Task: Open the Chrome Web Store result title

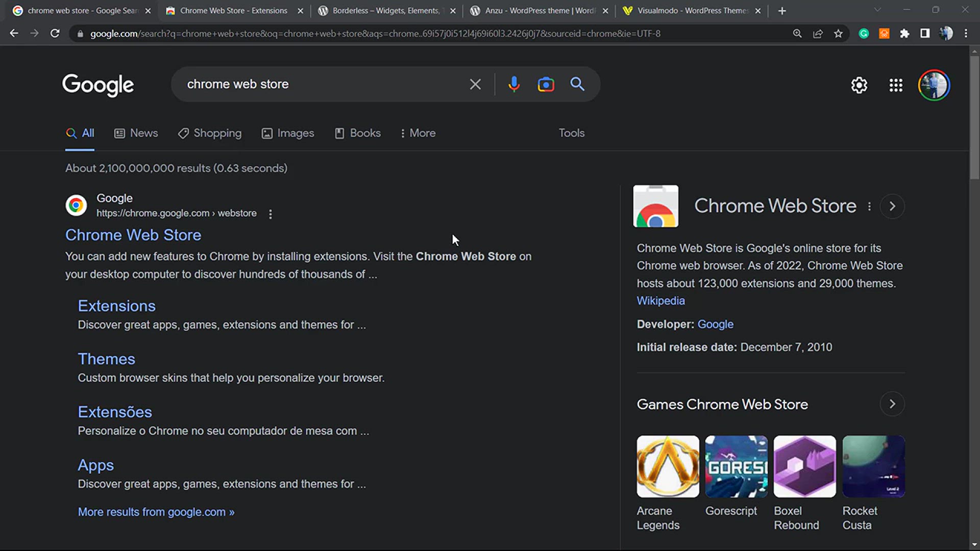Action: tap(133, 235)
